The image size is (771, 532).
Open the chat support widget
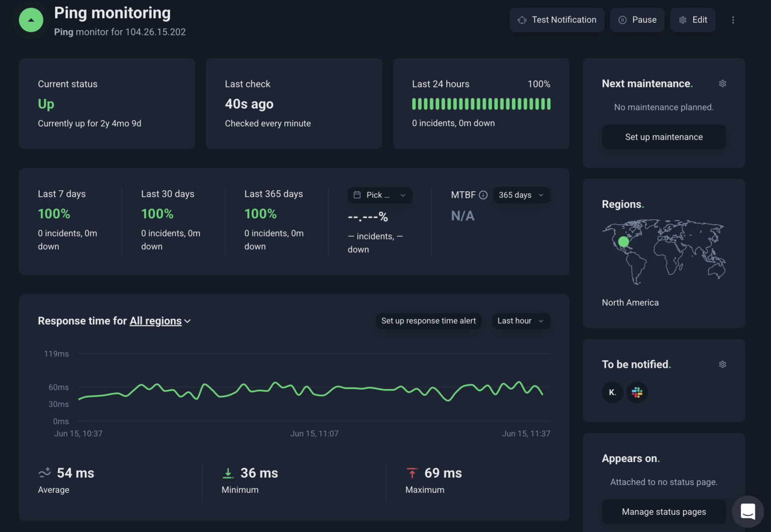(x=748, y=512)
